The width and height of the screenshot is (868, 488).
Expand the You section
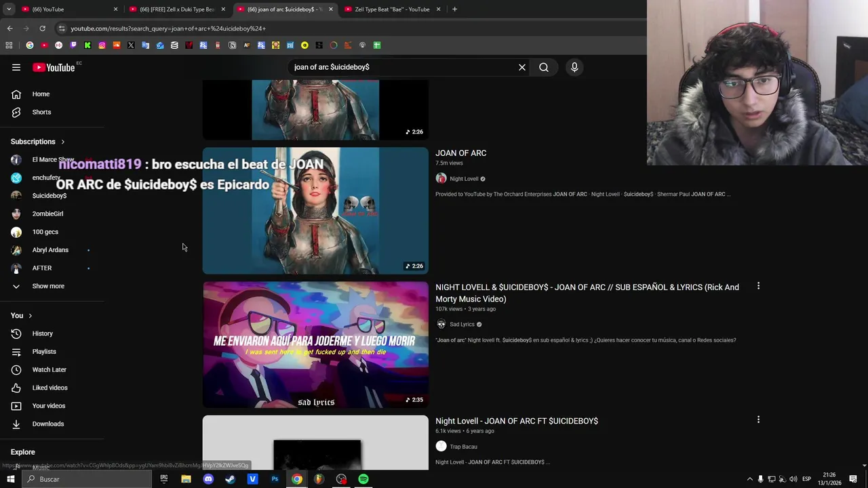coord(22,316)
